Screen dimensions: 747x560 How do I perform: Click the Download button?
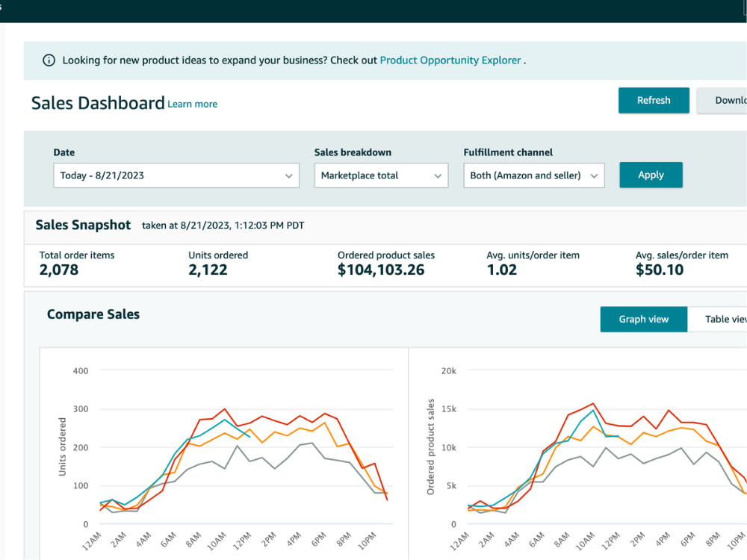coord(722,101)
